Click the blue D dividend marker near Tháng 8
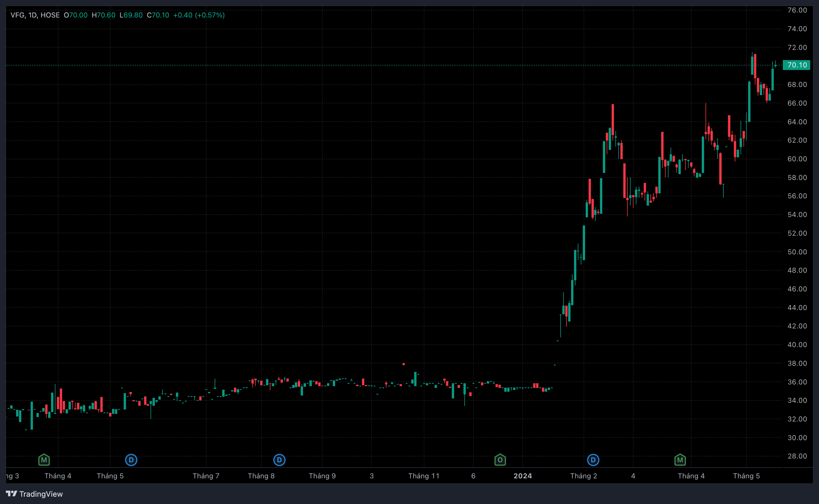Viewport: 819px width, 504px height. coord(279,460)
